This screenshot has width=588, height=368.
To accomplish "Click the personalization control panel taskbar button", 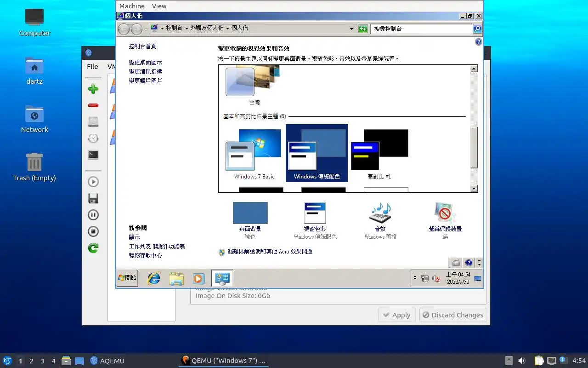I will point(222,278).
